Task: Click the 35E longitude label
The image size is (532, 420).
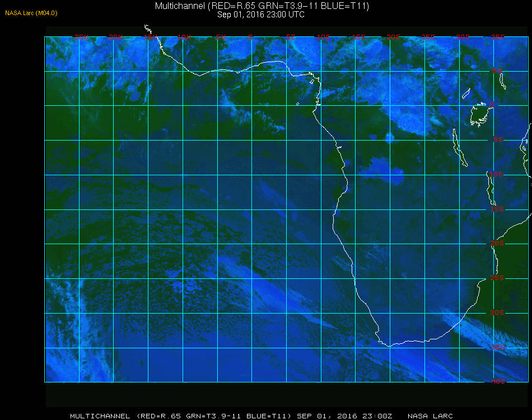Action: 498,37
